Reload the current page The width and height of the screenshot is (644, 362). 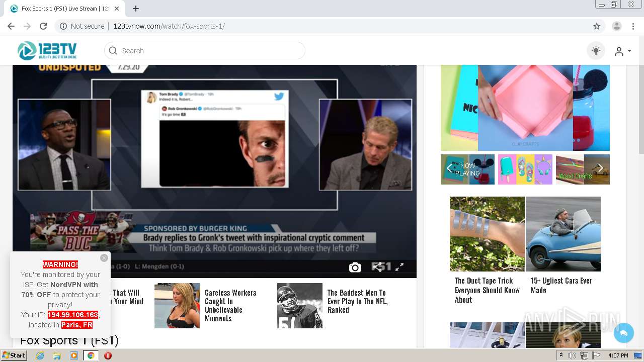pos(43,26)
